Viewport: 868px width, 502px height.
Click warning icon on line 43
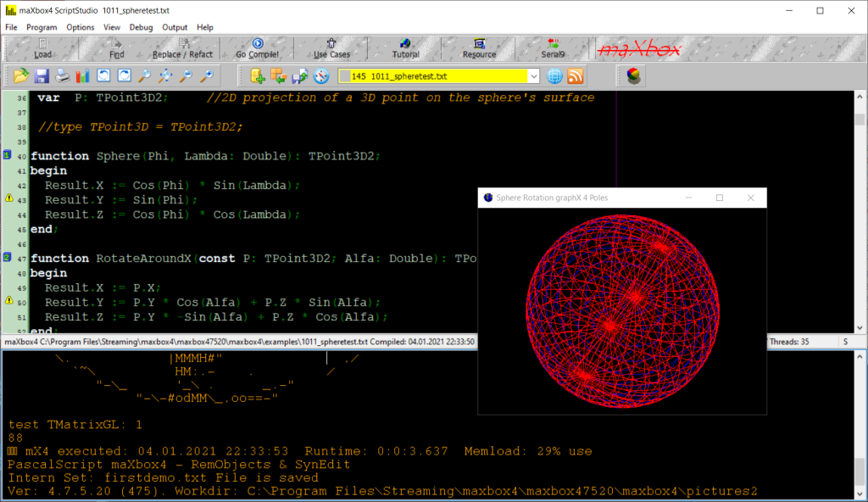pos(8,198)
